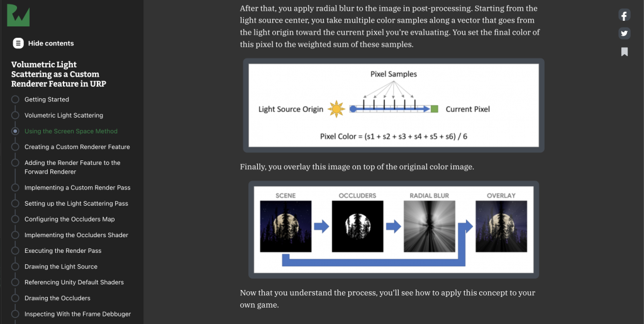
Task: Go to Getting Started section
Action: pos(47,99)
